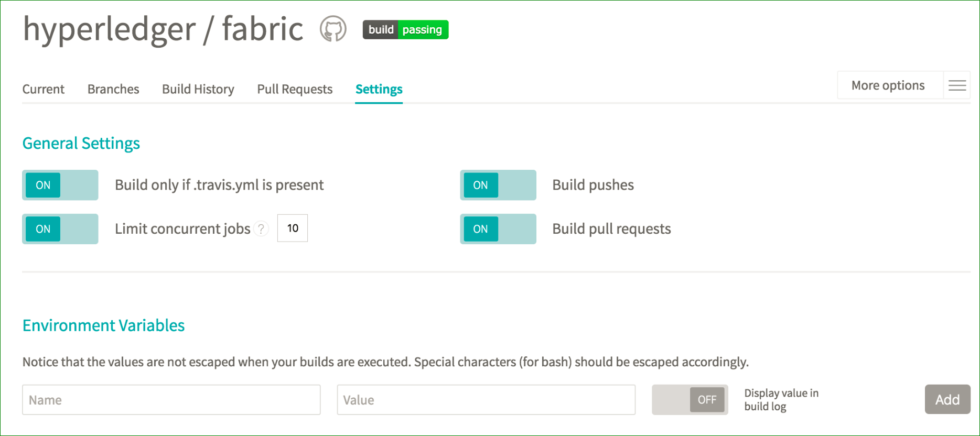Disable the Build pull requests switch
The image size is (980, 436).
pos(498,229)
